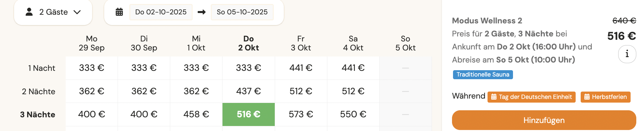644x131 pixels.
Task: Expand the guests chevron arrow
Action: 77,12
